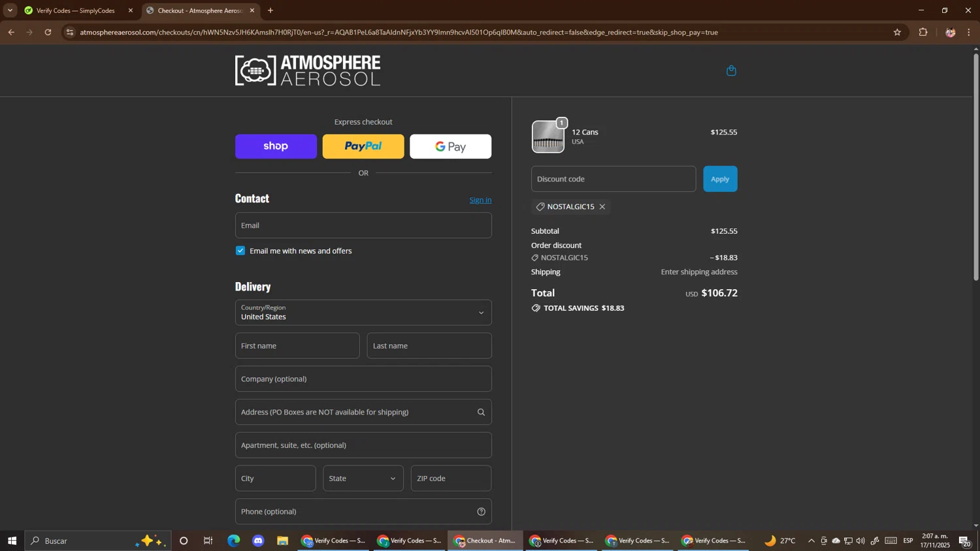Screen dimensions: 980x551
Task: Open the clock showing 2:07 a. m.
Action: [935, 541]
